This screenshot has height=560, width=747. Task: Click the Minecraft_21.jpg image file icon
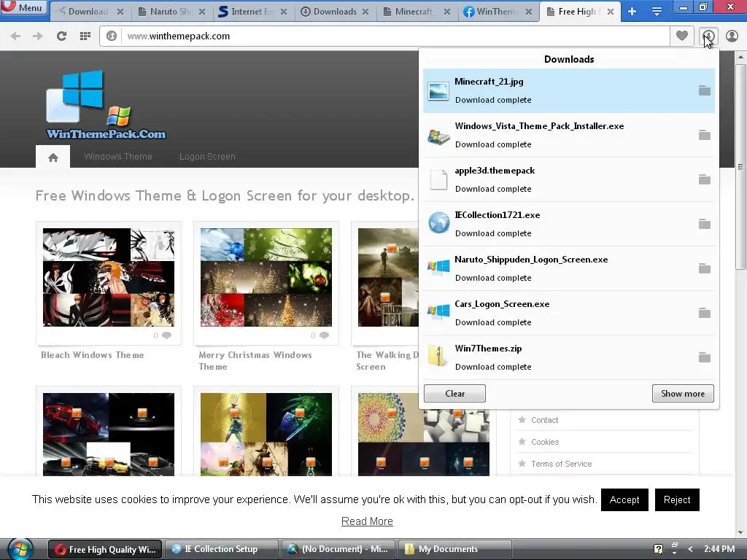tap(438, 91)
